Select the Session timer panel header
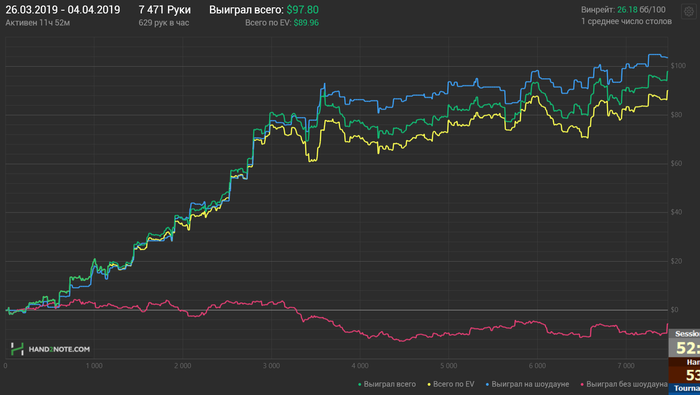 tap(684, 334)
